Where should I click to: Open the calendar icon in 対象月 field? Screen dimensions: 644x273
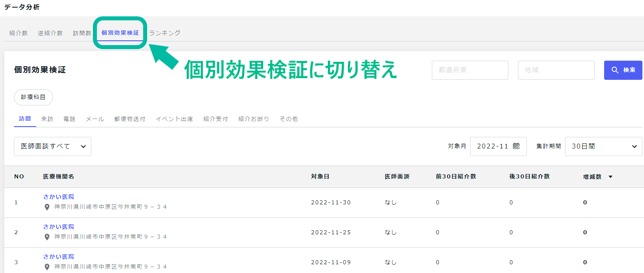[516, 146]
